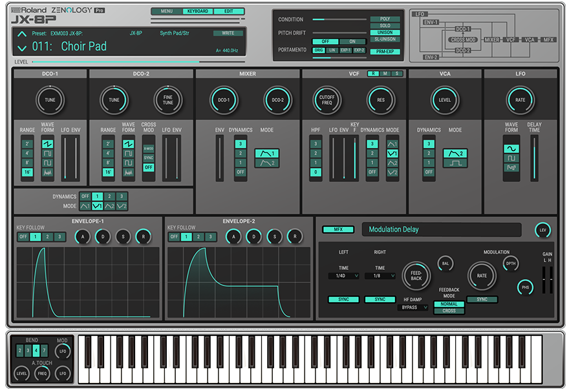Image resolution: width=569 pixels, height=392 pixels.
Task: Open the Modulation Delay effect selector
Action: pyautogui.click(x=441, y=229)
